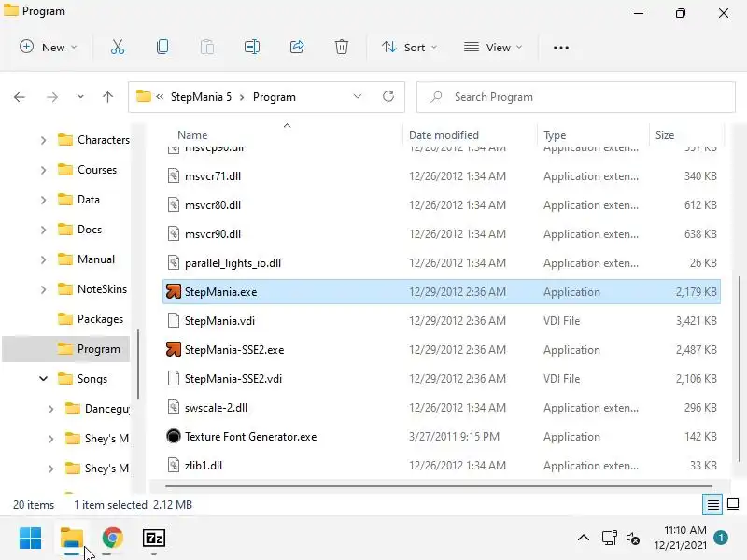This screenshot has width=747, height=560.
Task: Click the Delete trash icon
Action: click(x=342, y=48)
